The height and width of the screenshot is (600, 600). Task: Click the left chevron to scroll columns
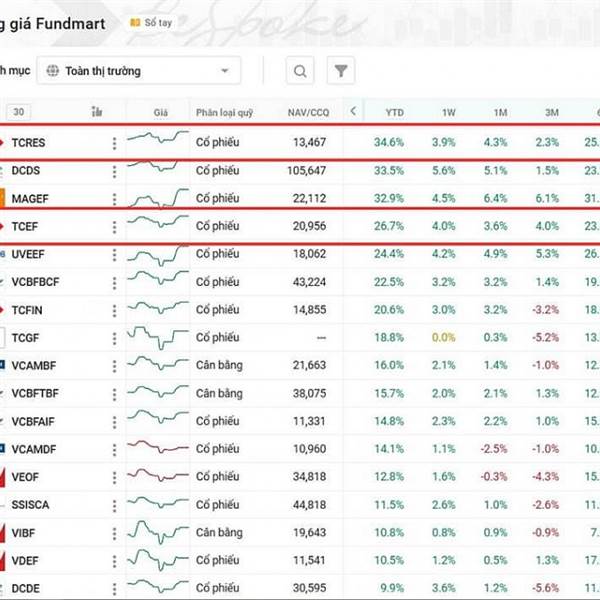(x=353, y=112)
